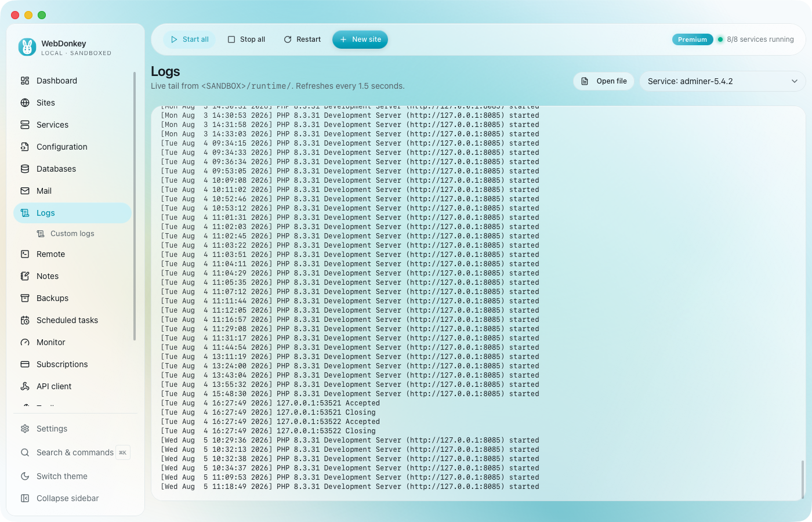The image size is (812, 522).
Task: Click the green services status dot
Action: coord(720,39)
